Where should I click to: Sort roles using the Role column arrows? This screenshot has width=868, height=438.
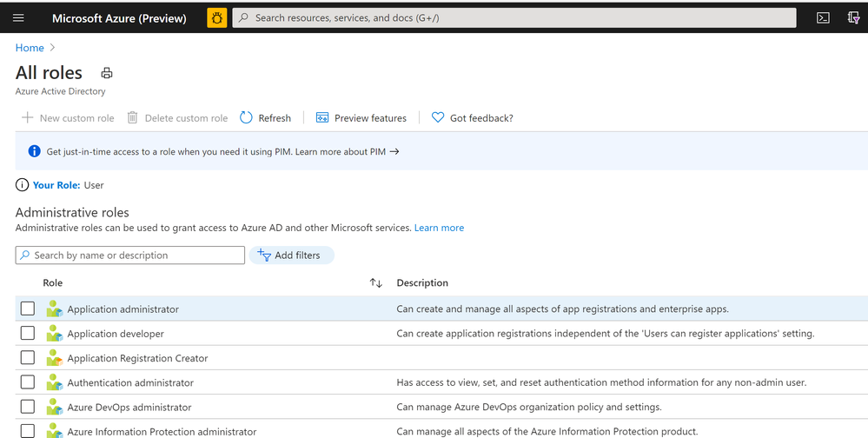pyautogui.click(x=376, y=283)
